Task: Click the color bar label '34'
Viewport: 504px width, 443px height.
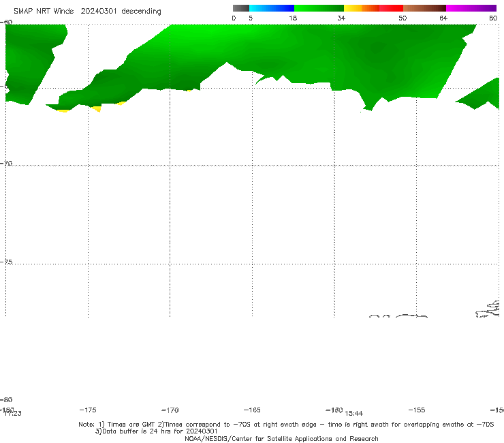Action: click(x=341, y=18)
